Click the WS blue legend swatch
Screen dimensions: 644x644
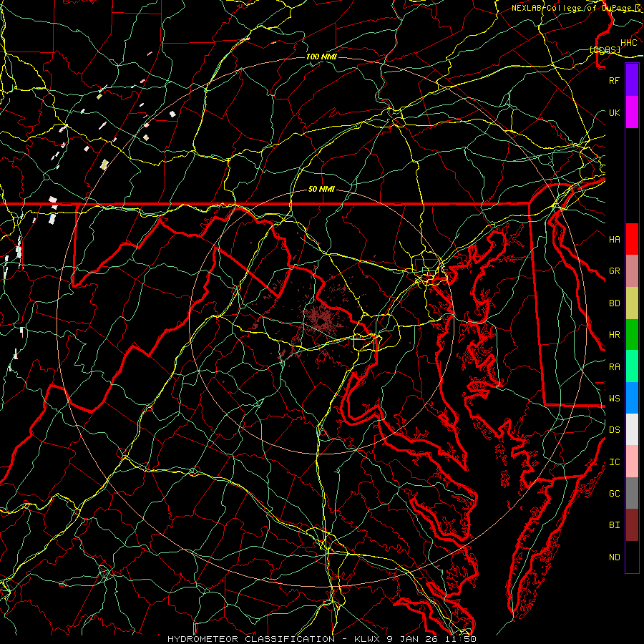coord(632,398)
